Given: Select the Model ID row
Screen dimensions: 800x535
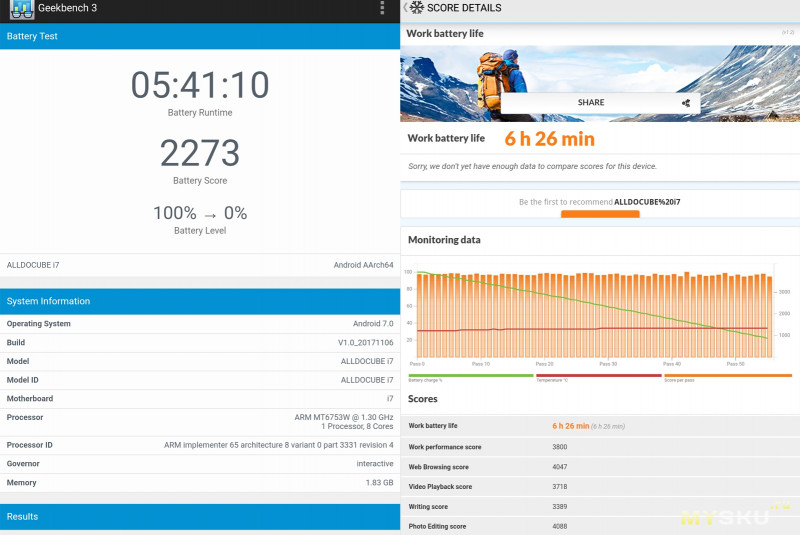Looking at the screenshot, I should coord(200,380).
